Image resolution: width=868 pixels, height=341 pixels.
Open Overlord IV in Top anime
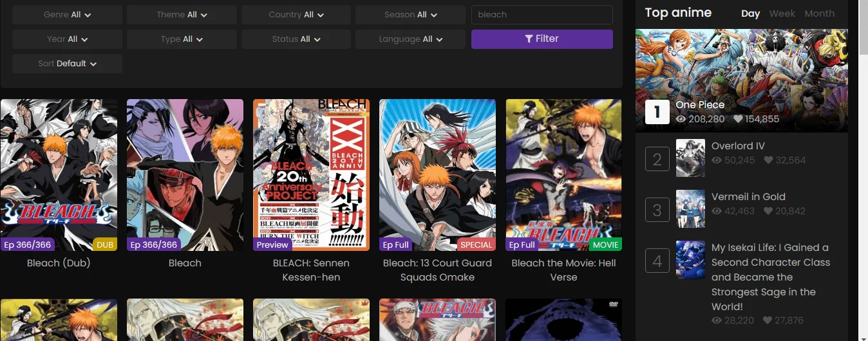coord(738,146)
